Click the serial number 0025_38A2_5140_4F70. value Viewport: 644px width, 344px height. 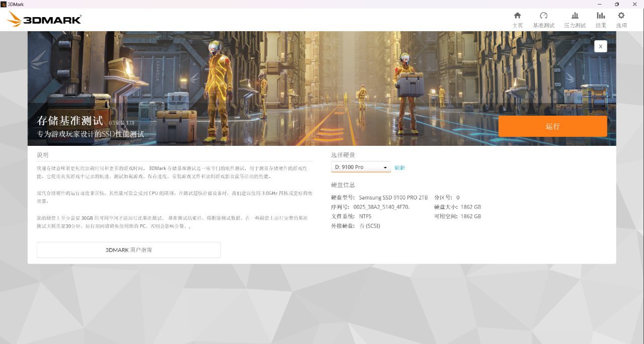point(381,207)
